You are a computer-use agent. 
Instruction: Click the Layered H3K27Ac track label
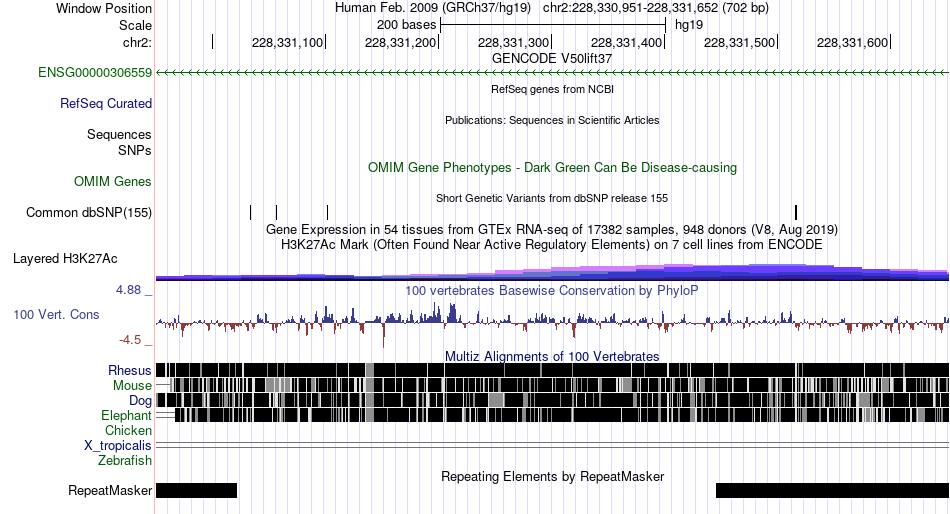coord(65,259)
